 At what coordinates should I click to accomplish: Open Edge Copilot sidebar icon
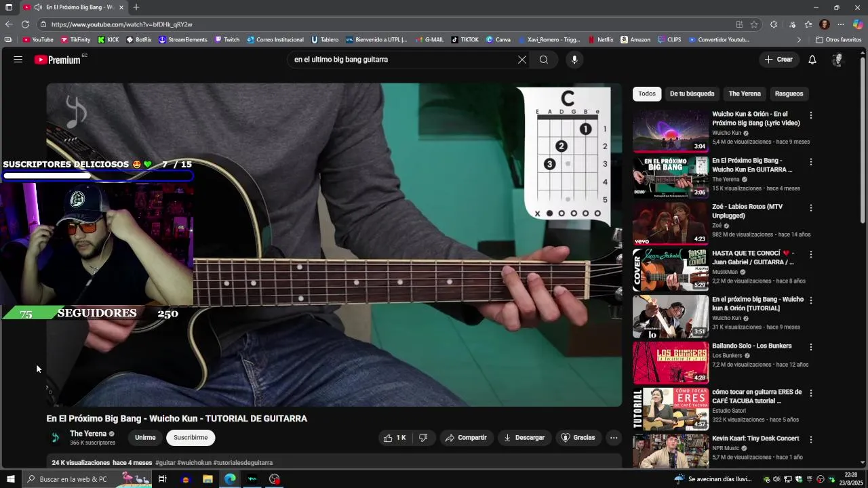tap(858, 24)
